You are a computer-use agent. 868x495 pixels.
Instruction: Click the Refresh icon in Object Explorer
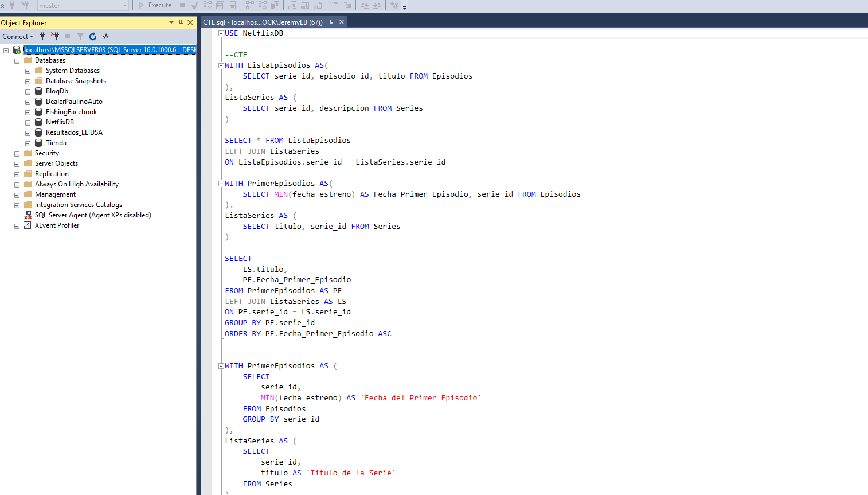pyautogui.click(x=93, y=36)
